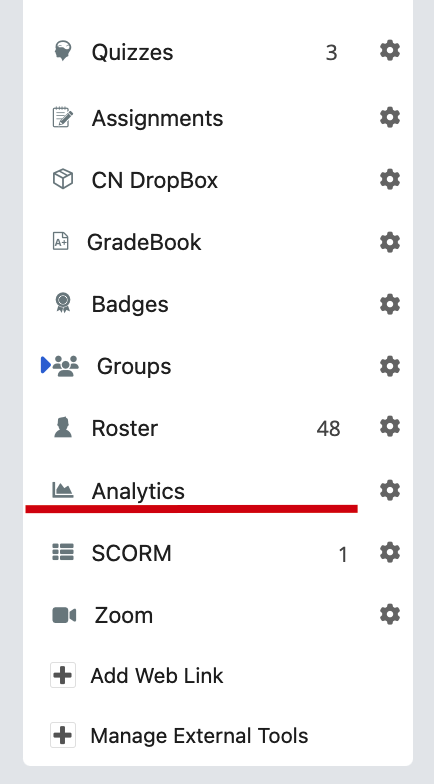Viewport: 434px width, 784px height.
Task: Open the gear settings for Zoom
Action: pos(390,614)
